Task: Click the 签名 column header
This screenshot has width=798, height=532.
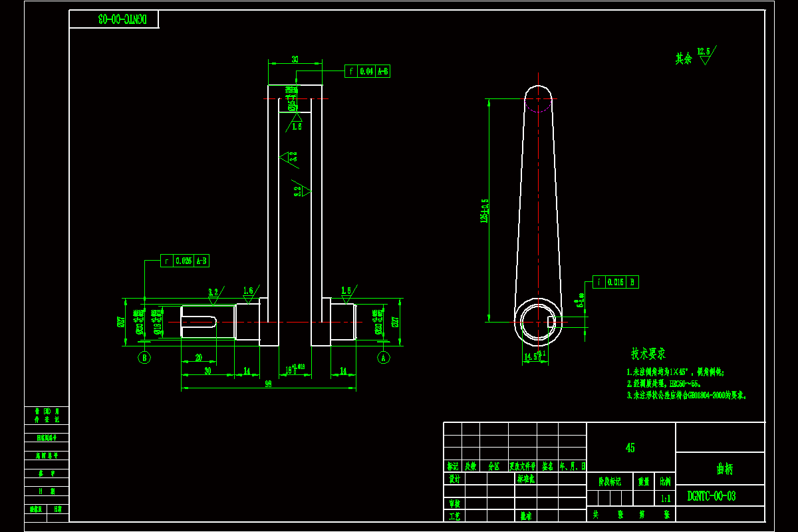Action: click(x=548, y=466)
